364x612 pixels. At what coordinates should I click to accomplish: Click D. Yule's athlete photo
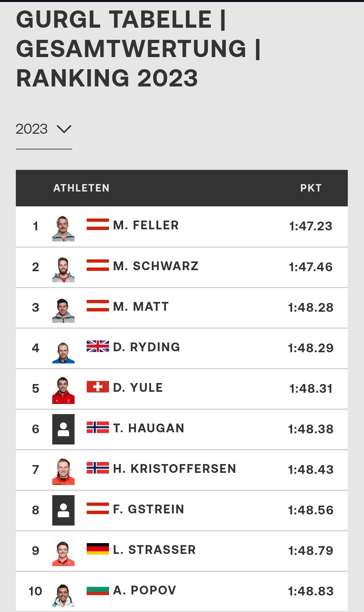click(x=63, y=390)
